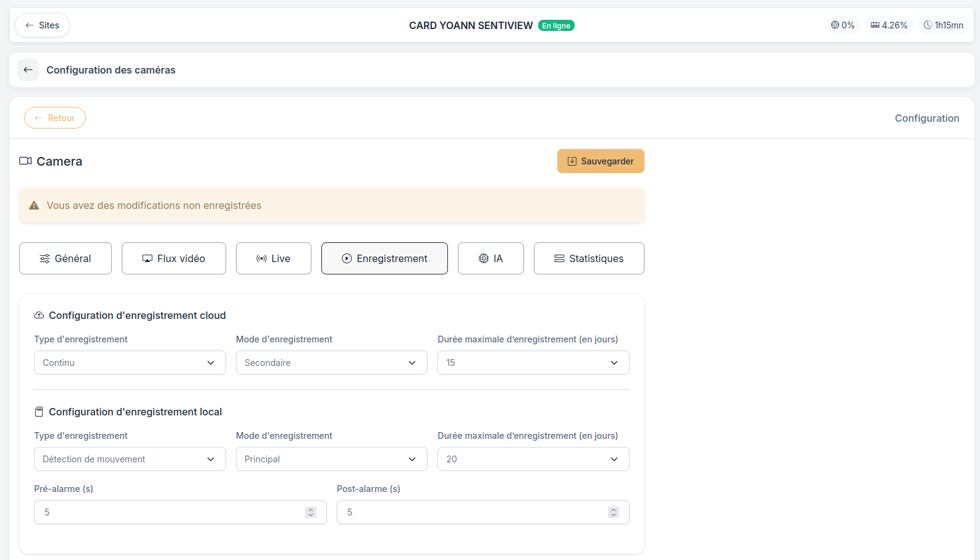
Task: Click the Retour button
Action: pyautogui.click(x=55, y=118)
